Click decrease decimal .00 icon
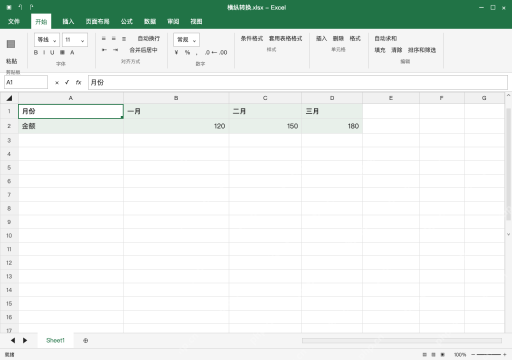The height and width of the screenshot is (360, 512). (x=223, y=52)
